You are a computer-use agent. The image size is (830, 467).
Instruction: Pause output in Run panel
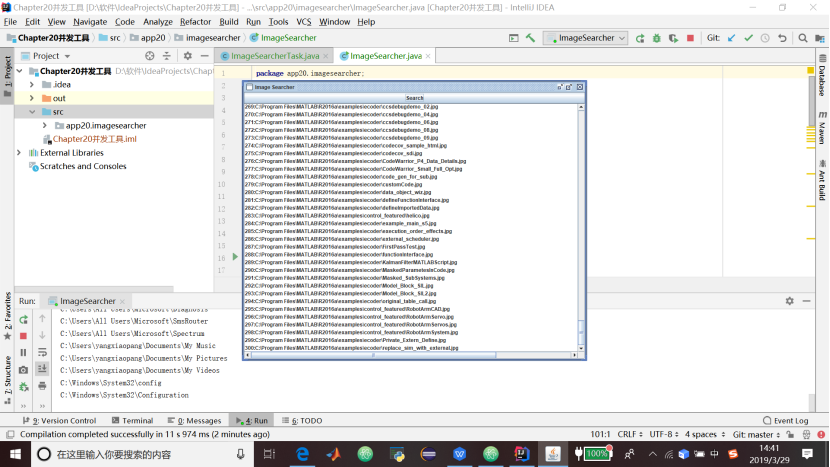[x=23, y=352]
